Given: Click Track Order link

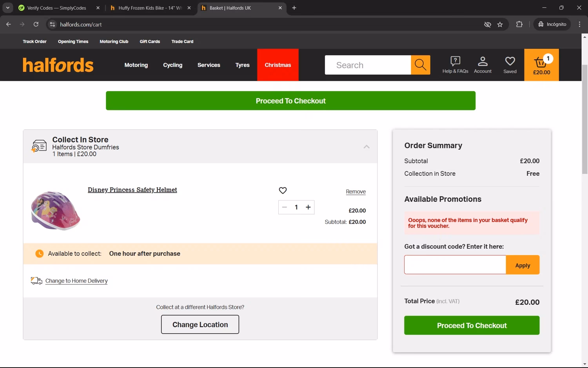Looking at the screenshot, I should (34, 42).
